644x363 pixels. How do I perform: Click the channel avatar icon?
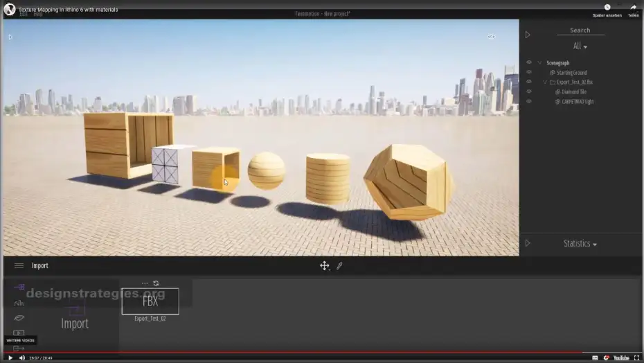point(10,9)
